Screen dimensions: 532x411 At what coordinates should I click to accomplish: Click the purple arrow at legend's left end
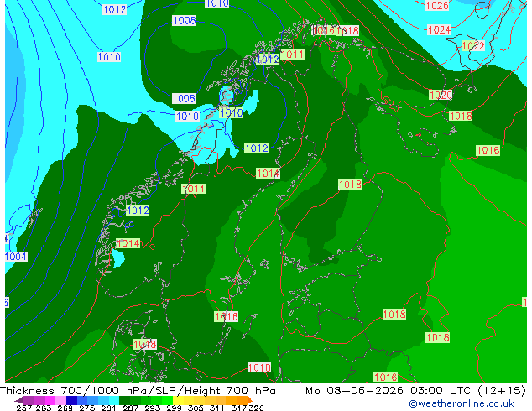click(19, 400)
